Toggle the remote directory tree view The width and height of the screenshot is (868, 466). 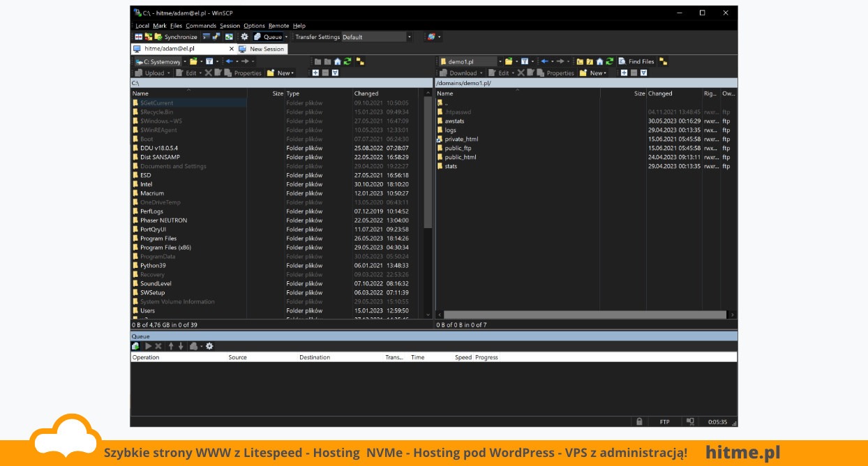662,61
